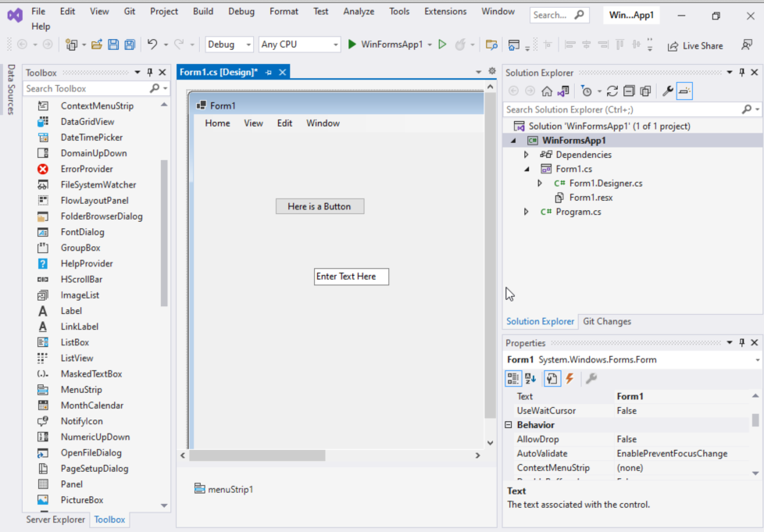Select DataGridView toolbox item

[87, 122]
